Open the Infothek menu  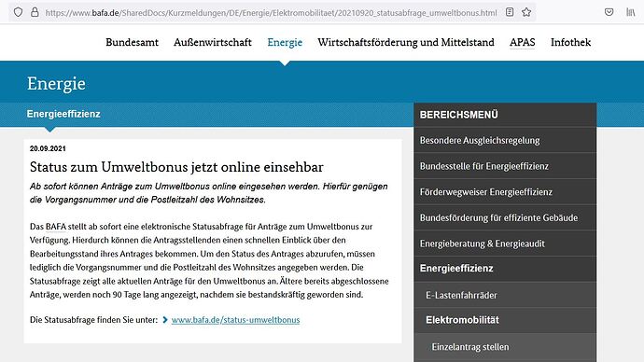pos(570,42)
